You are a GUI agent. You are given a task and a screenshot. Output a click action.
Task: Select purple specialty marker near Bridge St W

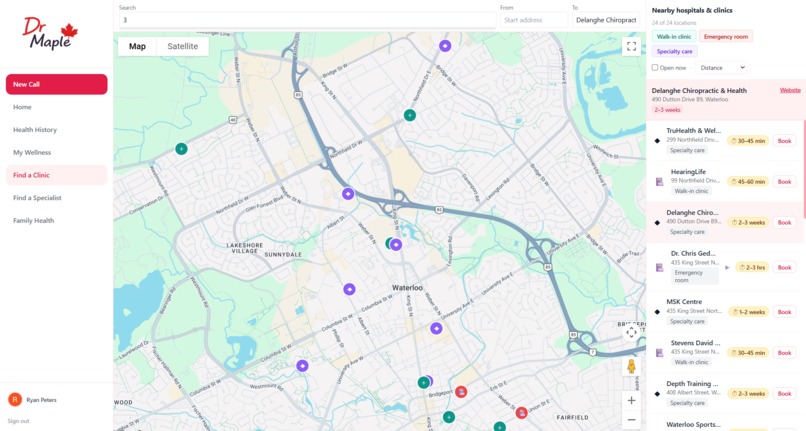(x=445, y=46)
